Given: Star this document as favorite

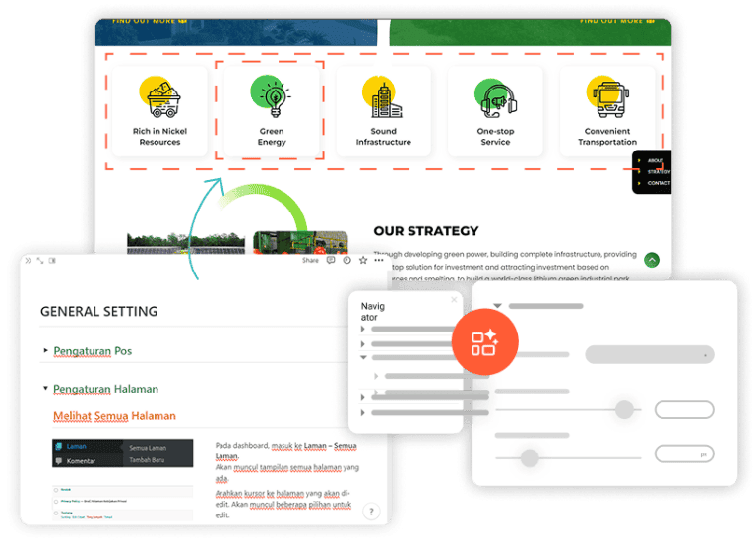Looking at the screenshot, I should pos(363,261).
